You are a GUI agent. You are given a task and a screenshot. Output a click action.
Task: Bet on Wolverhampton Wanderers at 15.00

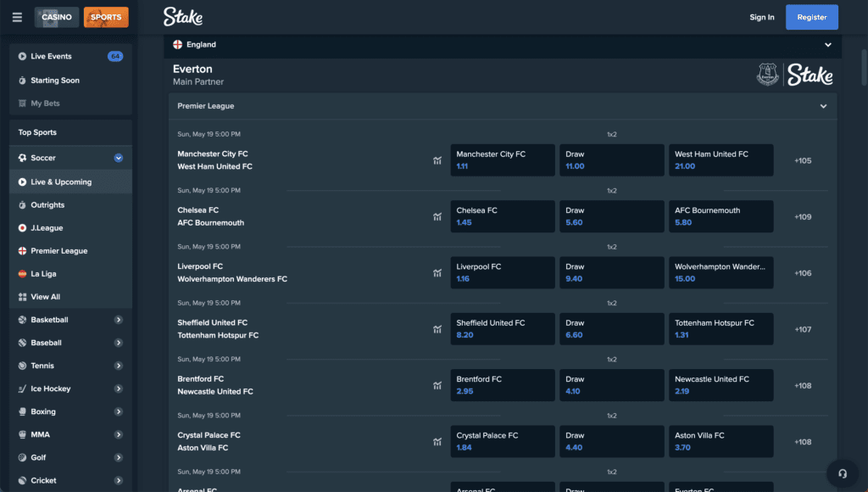click(x=721, y=272)
